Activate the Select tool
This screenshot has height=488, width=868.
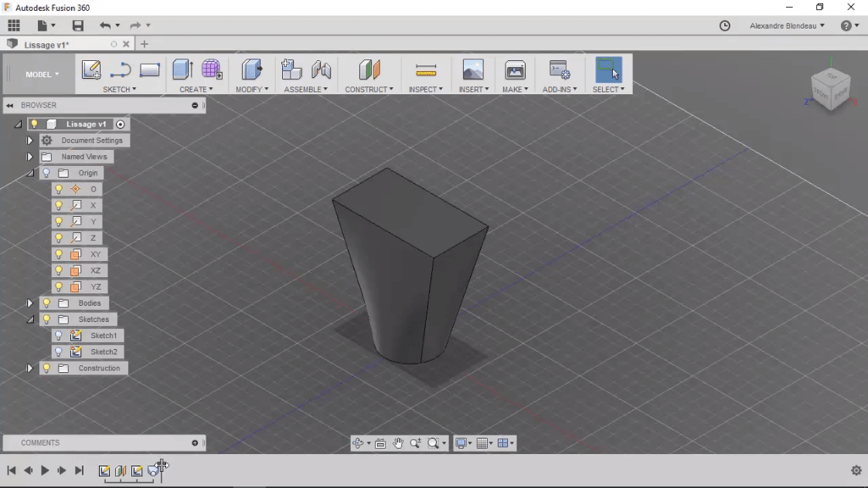[x=608, y=69]
